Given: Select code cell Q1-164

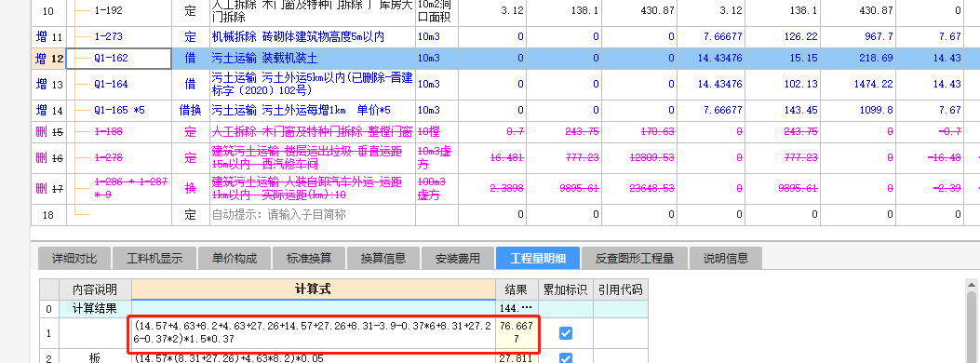Looking at the screenshot, I should (x=119, y=85).
